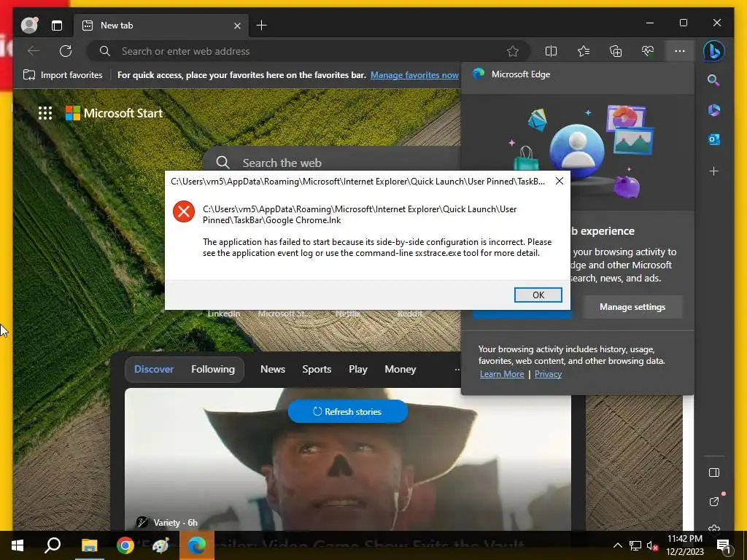747x560 pixels.
Task: Open the Manage favorites now link
Action: click(x=414, y=75)
